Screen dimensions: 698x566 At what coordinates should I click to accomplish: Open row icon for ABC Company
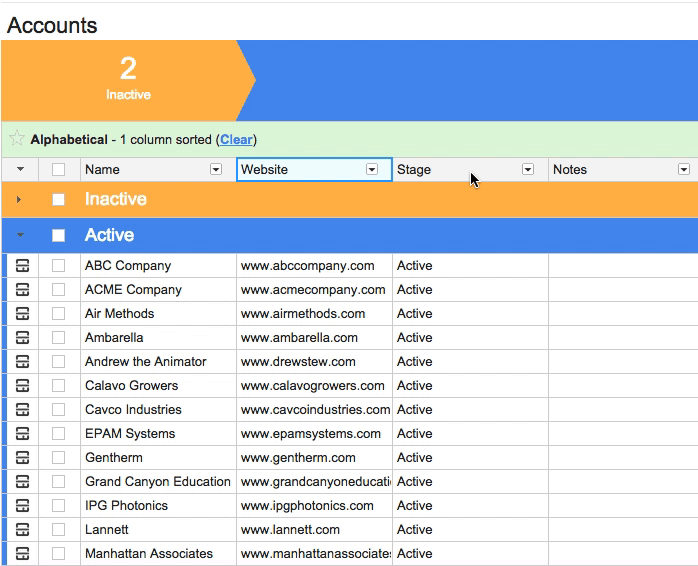pyautogui.click(x=22, y=266)
